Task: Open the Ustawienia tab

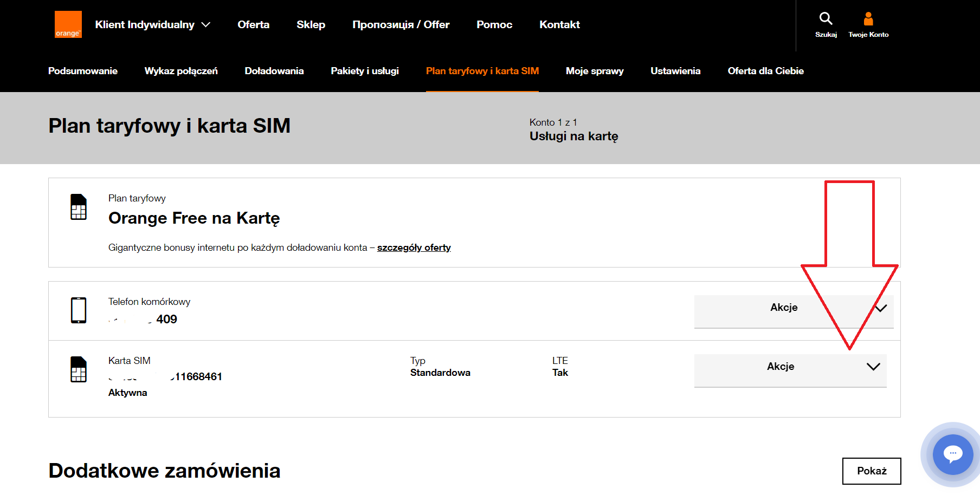Action: point(675,71)
